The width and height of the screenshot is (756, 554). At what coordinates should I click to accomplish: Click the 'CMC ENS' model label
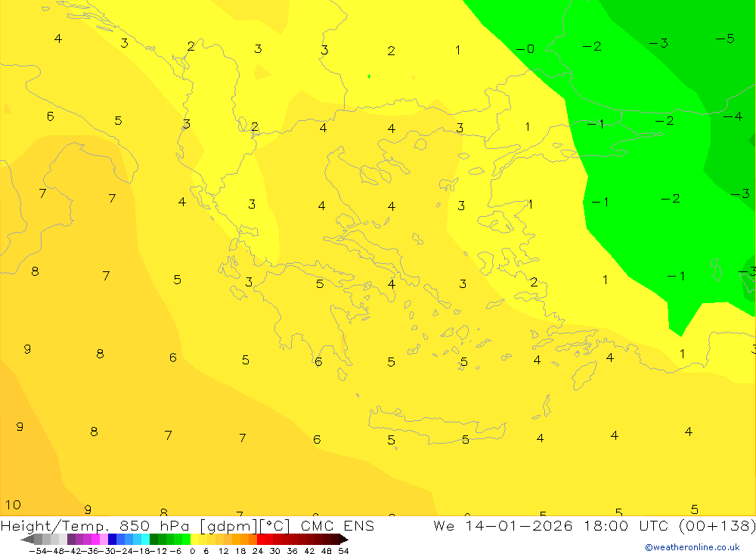coord(337,525)
